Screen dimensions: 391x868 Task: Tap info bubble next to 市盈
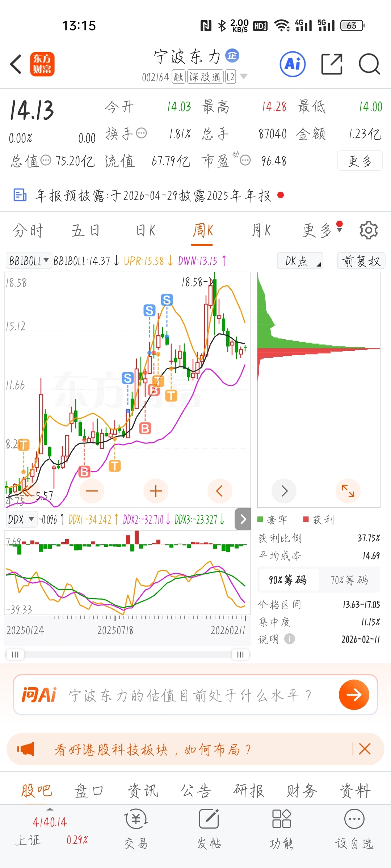coord(245,160)
